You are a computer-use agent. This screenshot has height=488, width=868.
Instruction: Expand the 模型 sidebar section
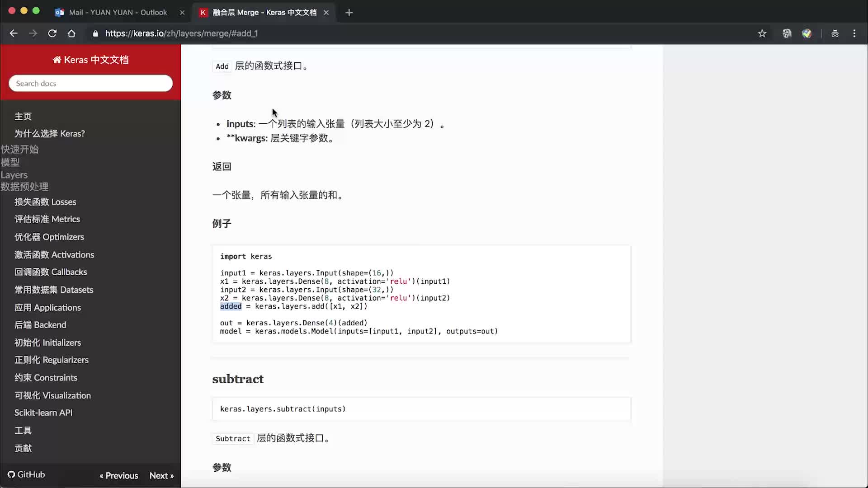tap(10, 161)
